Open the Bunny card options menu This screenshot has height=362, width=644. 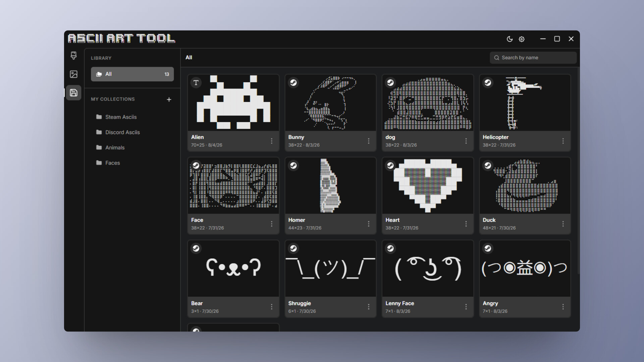(369, 141)
